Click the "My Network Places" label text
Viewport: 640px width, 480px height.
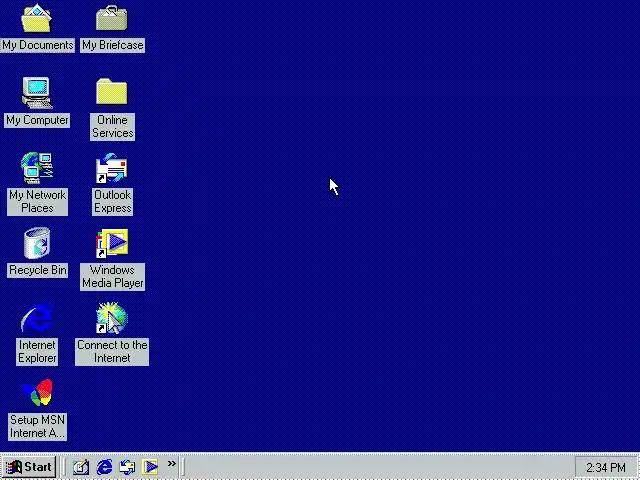pos(37,202)
